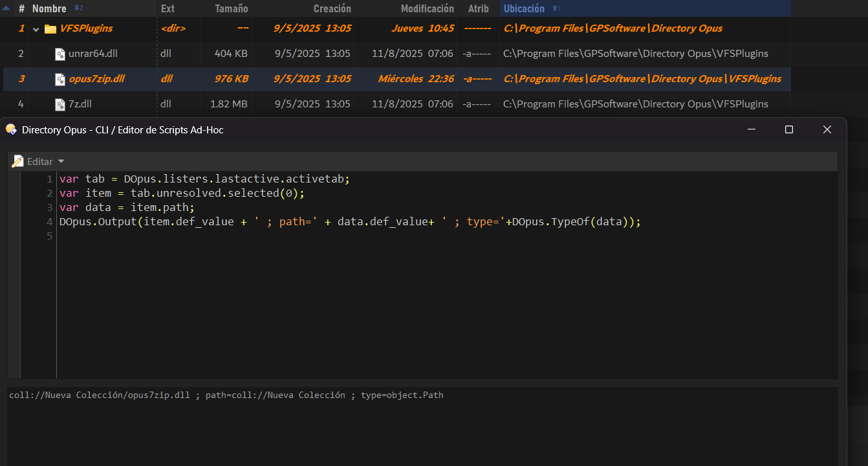Select the Atrib column header
Image resolution: width=868 pixels, height=466 pixels.
click(478, 8)
